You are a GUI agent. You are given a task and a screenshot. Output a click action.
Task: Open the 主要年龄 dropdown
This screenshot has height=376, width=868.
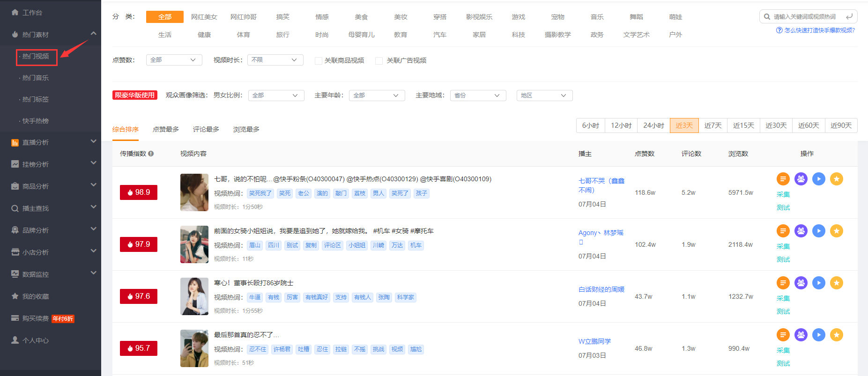coord(377,96)
